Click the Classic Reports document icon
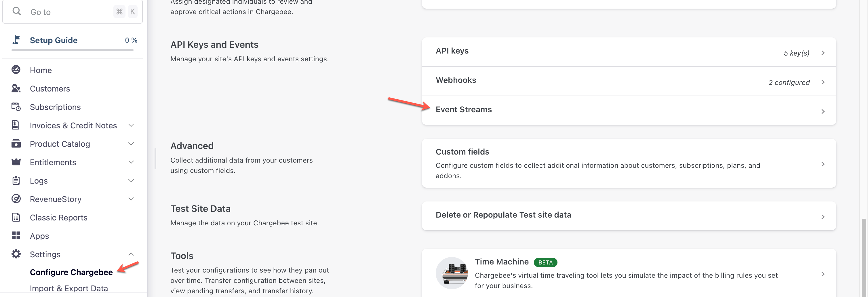This screenshot has height=297, width=868. tap(16, 217)
